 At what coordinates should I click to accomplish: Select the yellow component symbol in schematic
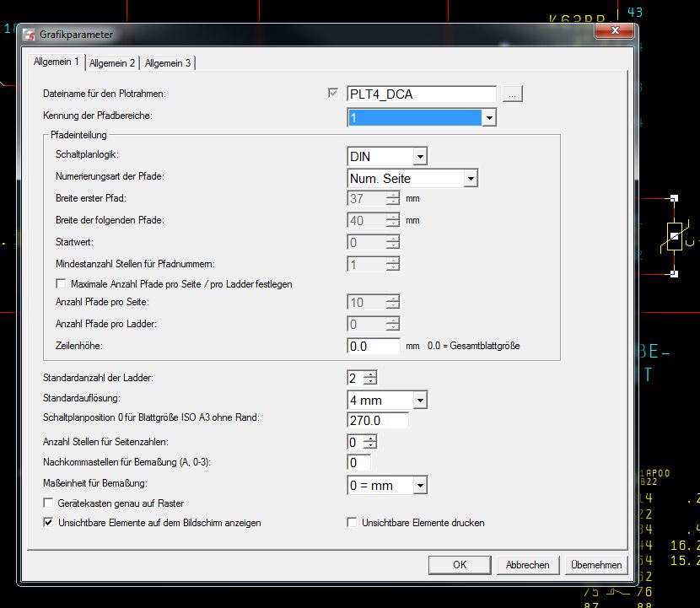(x=674, y=236)
